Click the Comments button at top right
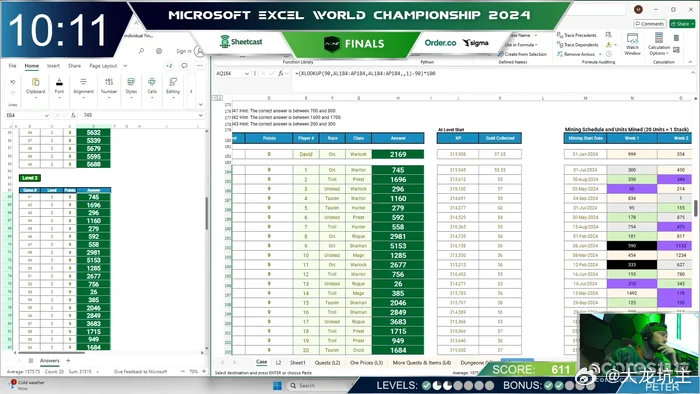This screenshot has width=700, height=394. 650,24
